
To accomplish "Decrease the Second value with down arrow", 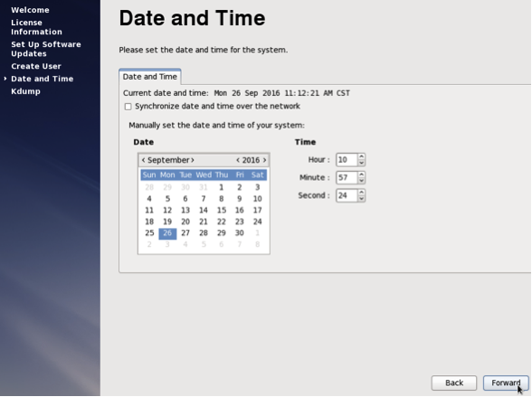I will click(361, 199).
